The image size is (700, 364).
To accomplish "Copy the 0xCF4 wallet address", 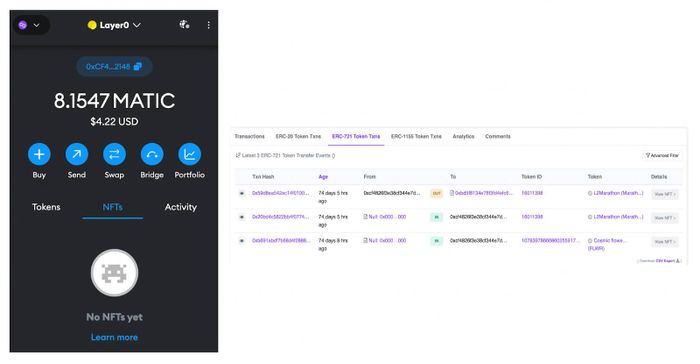I will tap(114, 67).
